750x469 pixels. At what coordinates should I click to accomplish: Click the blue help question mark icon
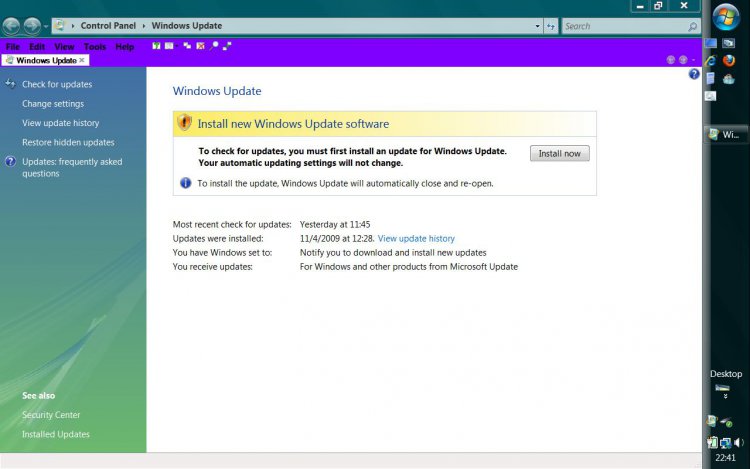(x=694, y=74)
